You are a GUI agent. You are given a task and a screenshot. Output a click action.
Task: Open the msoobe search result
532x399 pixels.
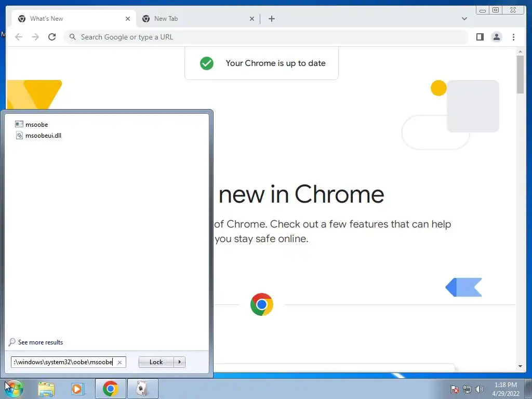37,125
